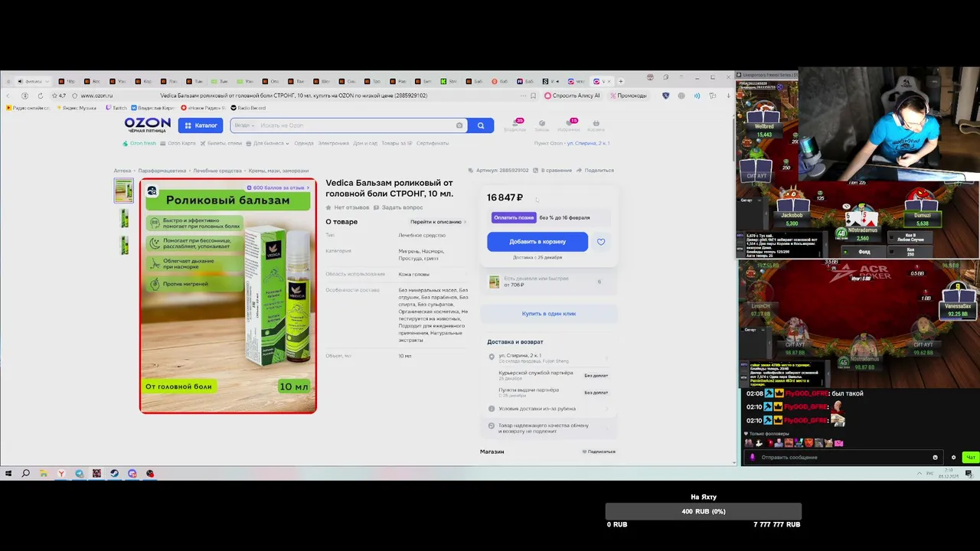Open the Корзина cart header icon

(x=596, y=125)
